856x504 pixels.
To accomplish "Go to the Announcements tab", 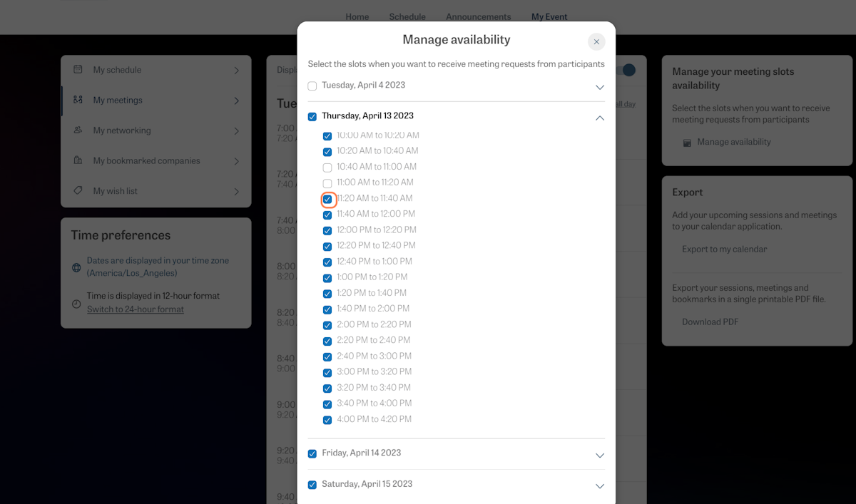I will [x=478, y=17].
